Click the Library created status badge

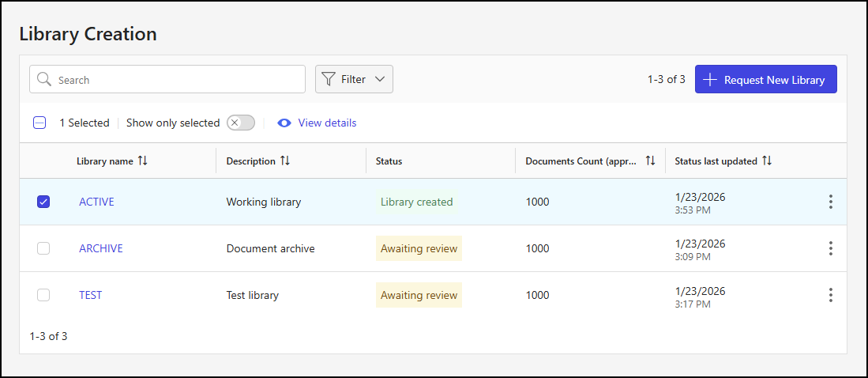point(416,202)
